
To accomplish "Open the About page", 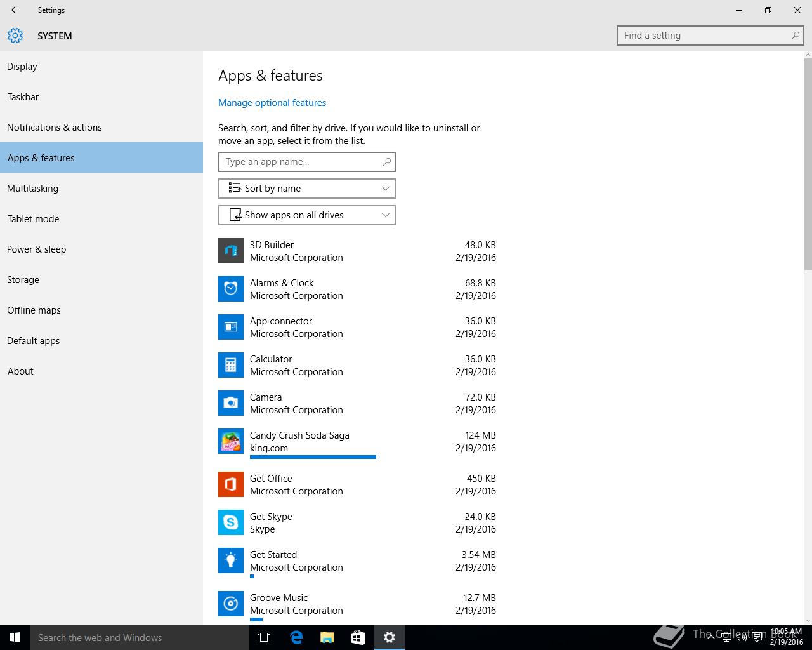I will [x=101, y=371].
